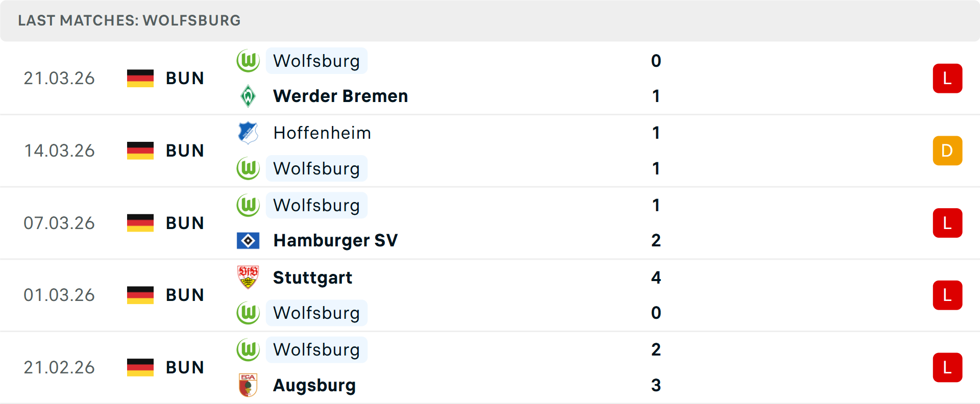The image size is (980, 404).
Task: Open the Werder Bremen team link
Action: coord(340,96)
